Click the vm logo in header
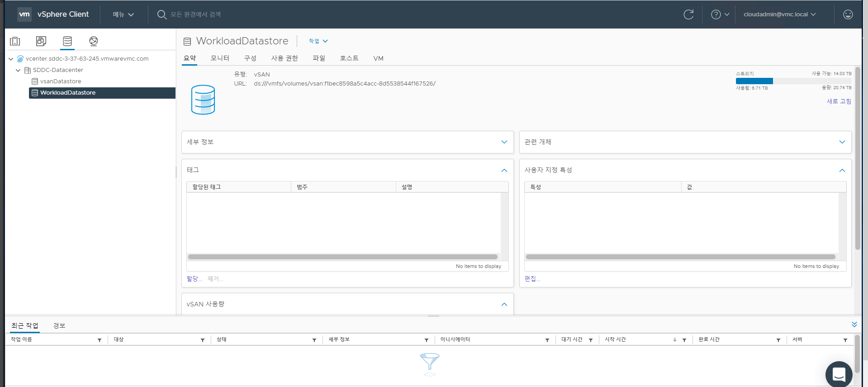The height and width of the screenshot is (387, 868). (24, 14)
